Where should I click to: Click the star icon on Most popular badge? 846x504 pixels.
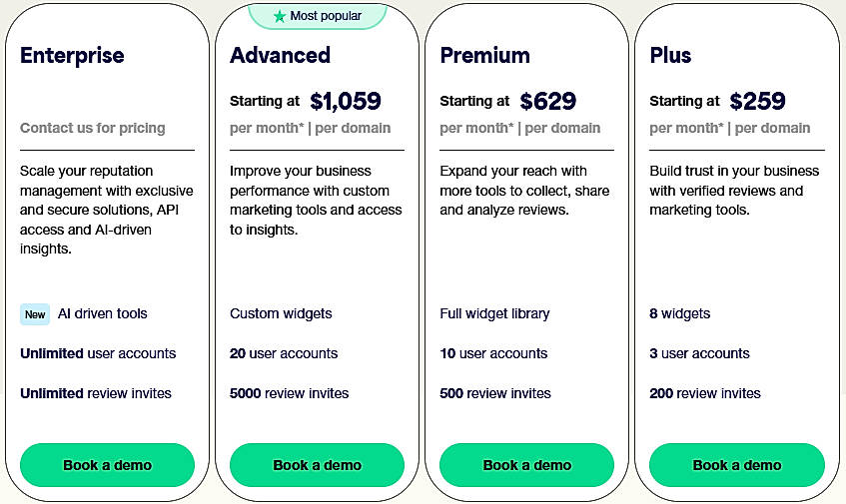coord(281,16)
